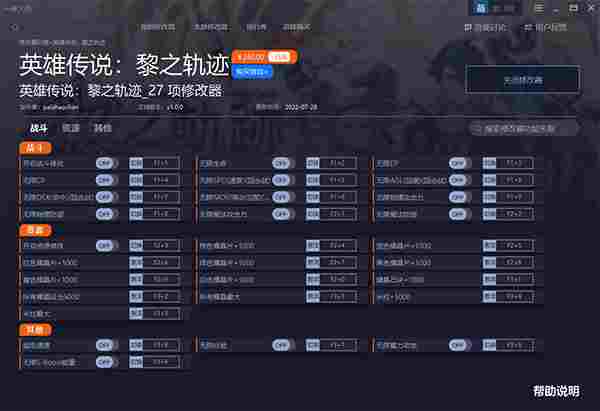Click the blue badge icon in title bar
Screen dimensions: 600x411
click(480, 8)
